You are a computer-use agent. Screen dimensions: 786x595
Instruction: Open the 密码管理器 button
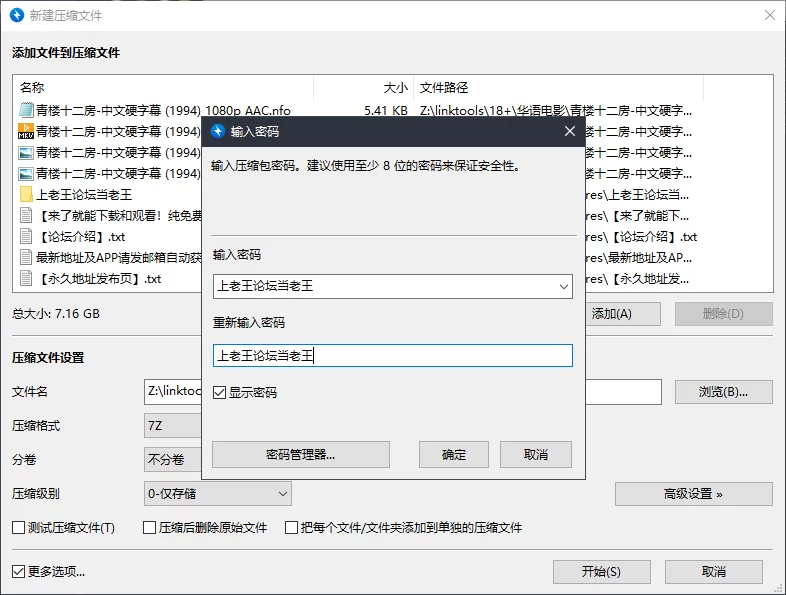point(301,455)
